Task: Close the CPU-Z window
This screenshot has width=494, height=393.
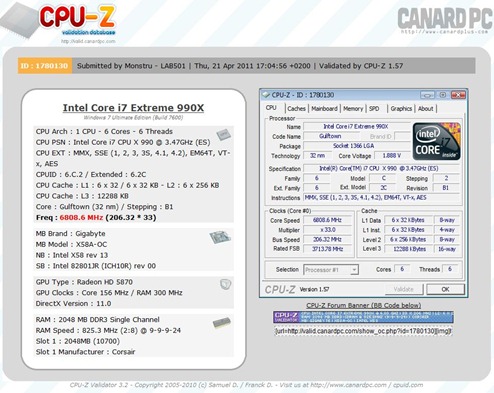Action: click(x=458, y=95)
